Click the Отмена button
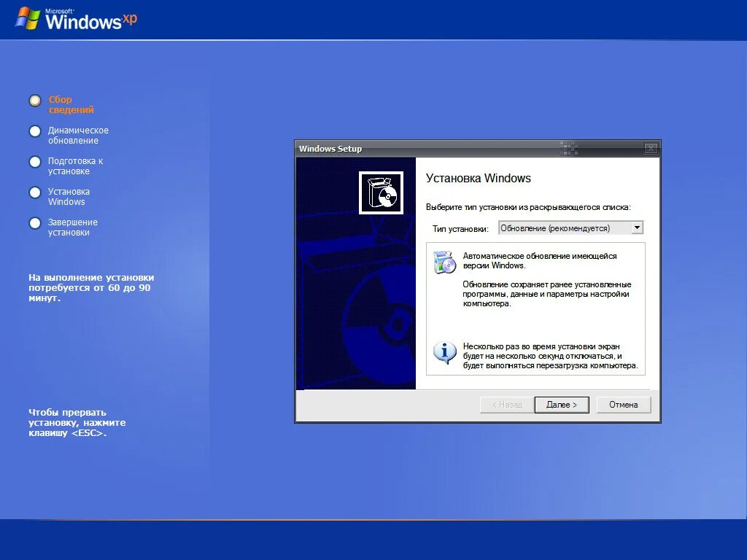 click(623, 405)
